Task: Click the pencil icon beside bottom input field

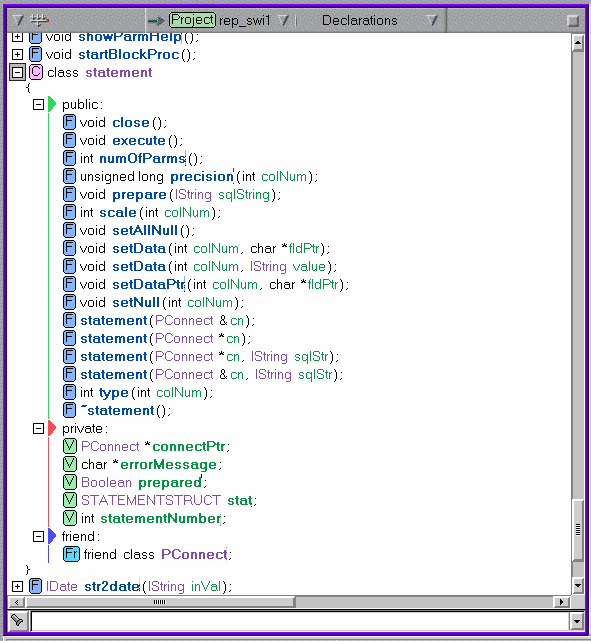Action: pos(18,621)
